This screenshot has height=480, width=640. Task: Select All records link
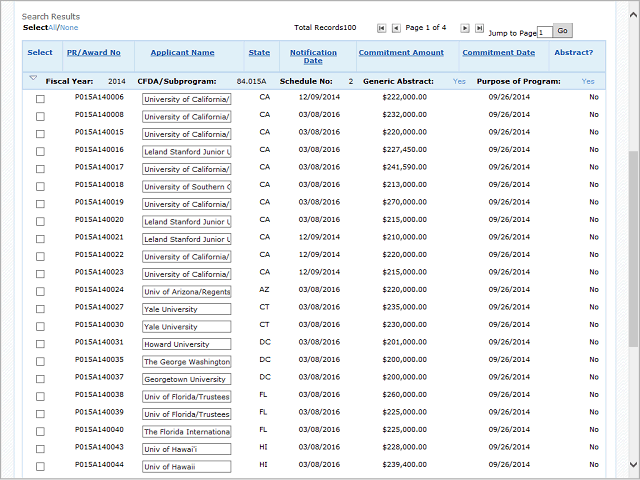pos(52,27)
